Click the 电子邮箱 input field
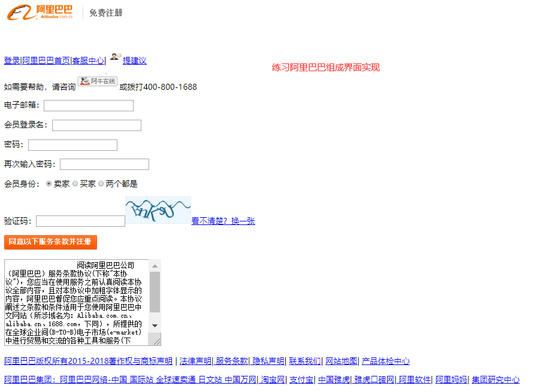This screenshot has height=392, width=538. pyautogui.click(x=88, y=105)
